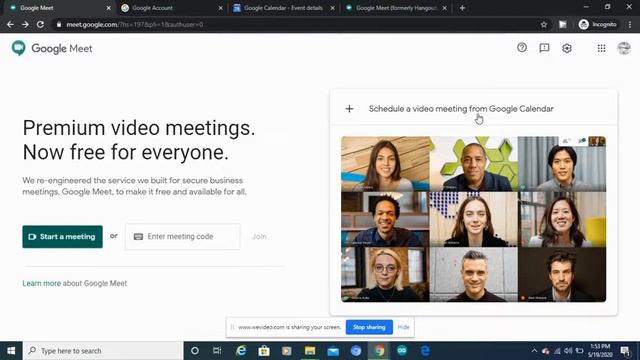Image resolution: width=640 pixels, height=360 pixels.
Task: Open Arduino app on taskbar
Action: [x=402, y=351]
